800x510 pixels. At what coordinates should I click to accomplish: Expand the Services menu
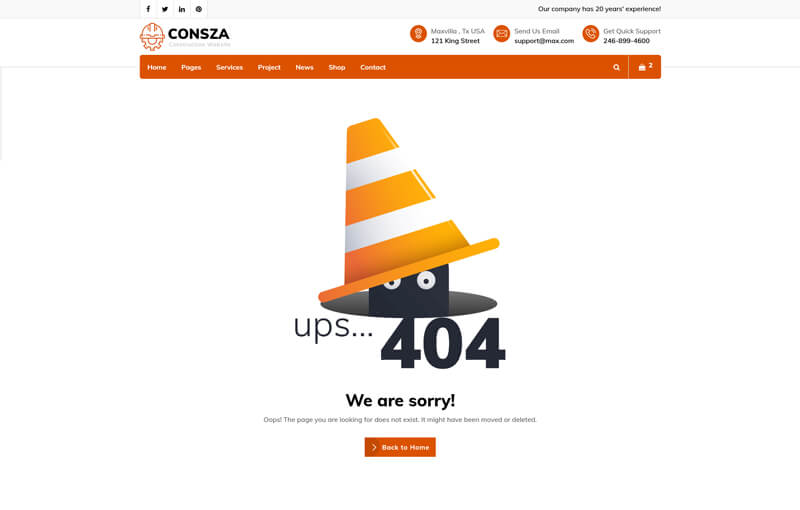[x=229, y=67]
